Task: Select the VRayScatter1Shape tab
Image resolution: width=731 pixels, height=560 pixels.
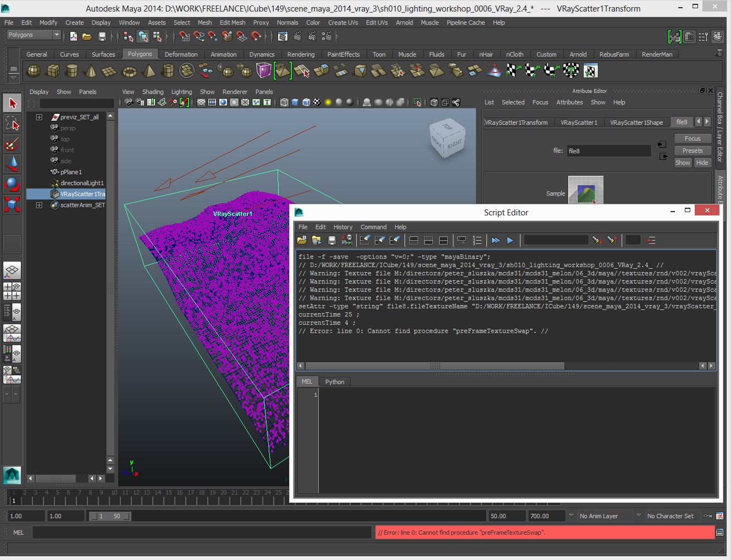Action: pos(636,123)
